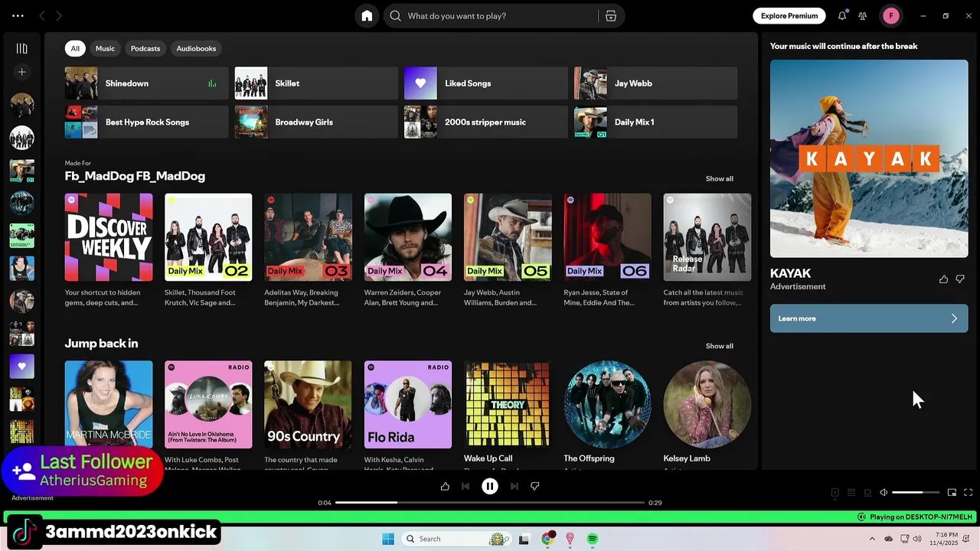Open the Browse icon in search bar
980x551 pixels.
[x=611, y=16]
